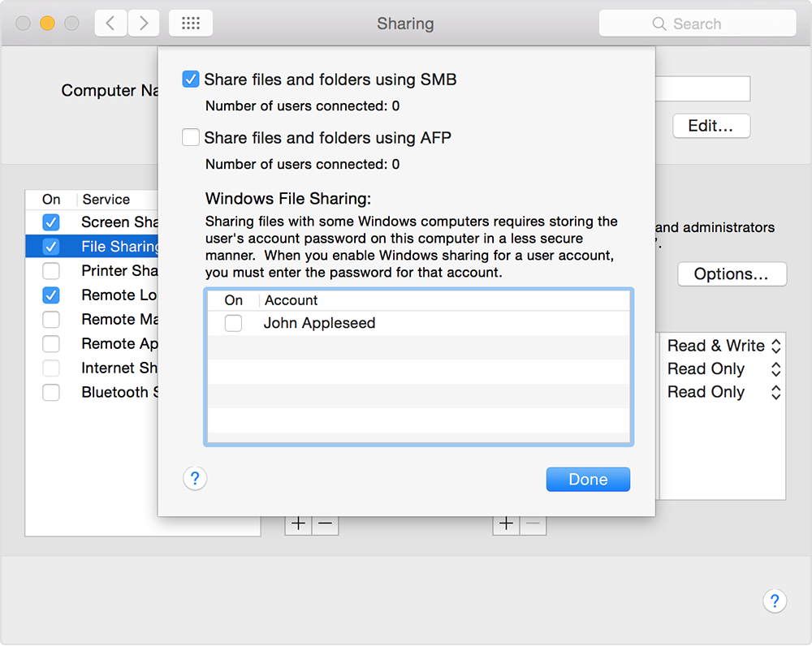Click the forward navigation arrow
812x646 pixels.
[x=144, y=24]
